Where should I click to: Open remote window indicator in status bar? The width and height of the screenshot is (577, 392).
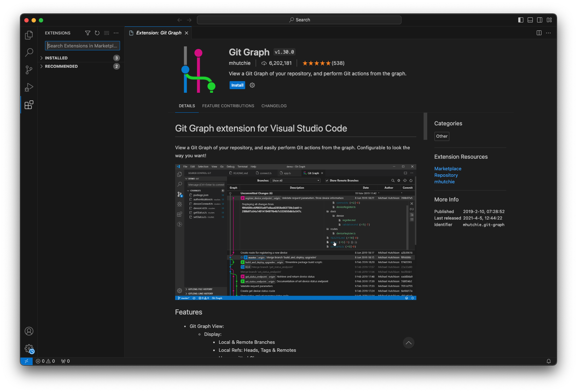(26, 361)
